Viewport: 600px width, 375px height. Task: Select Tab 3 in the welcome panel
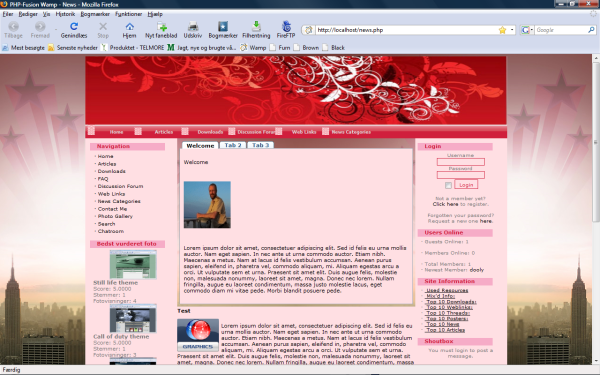260,145
